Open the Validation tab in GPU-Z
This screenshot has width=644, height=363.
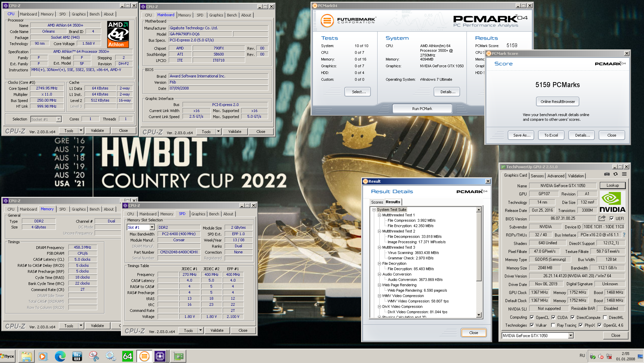(576, 176)
